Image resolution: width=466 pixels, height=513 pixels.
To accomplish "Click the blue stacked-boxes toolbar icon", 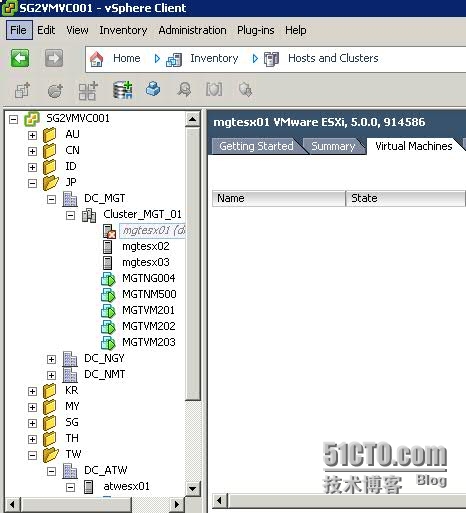I will tap(153, 89).
